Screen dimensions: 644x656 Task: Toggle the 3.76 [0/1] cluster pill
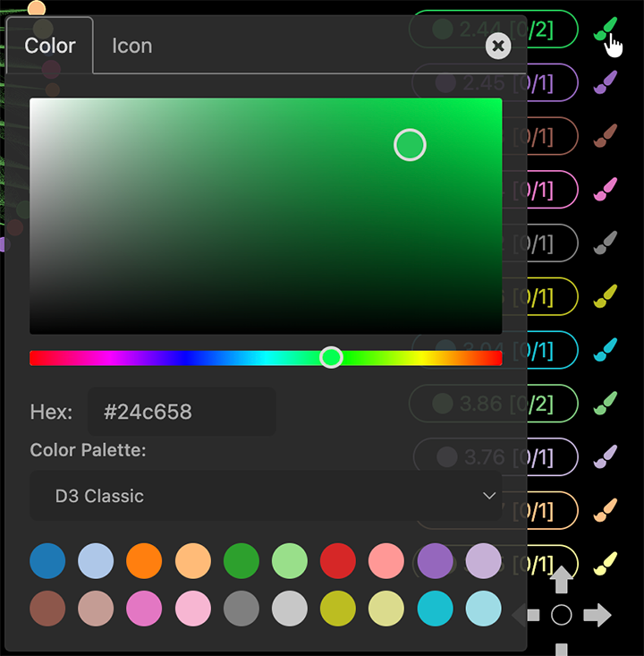click(x=552, y=456)
